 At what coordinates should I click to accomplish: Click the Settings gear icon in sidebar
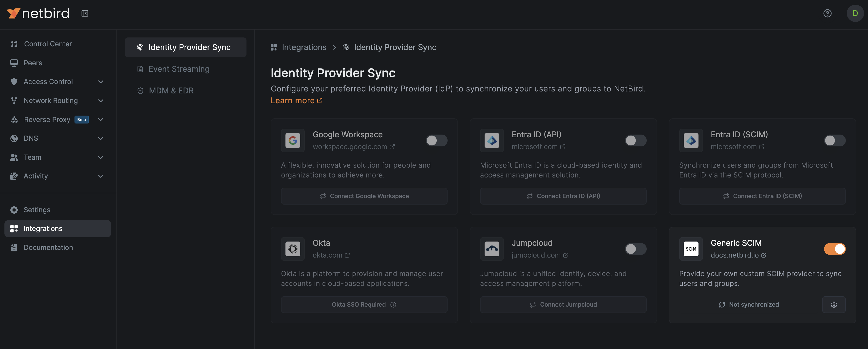[x=14, y=210]
